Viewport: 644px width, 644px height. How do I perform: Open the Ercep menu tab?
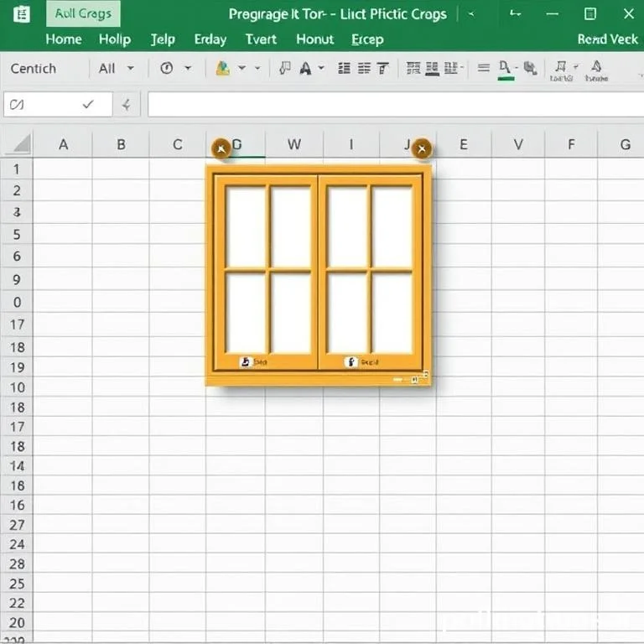coord(367,39)
